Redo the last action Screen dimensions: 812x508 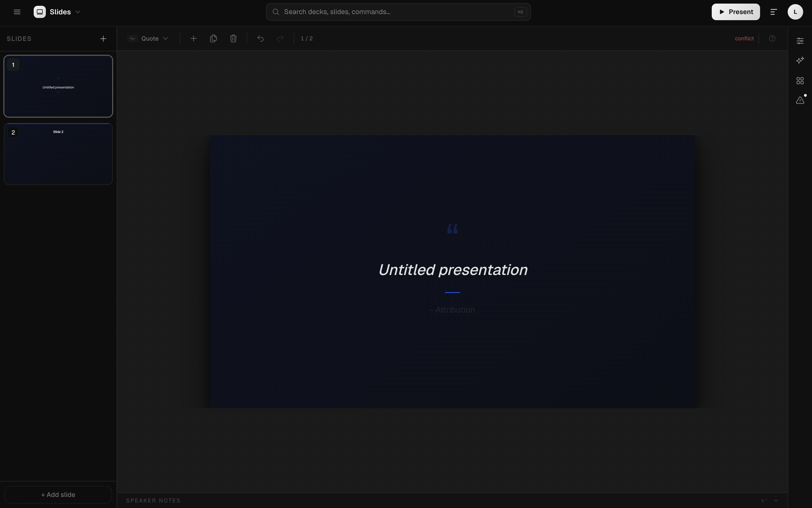pyautogui.click(x=280, y=39)
